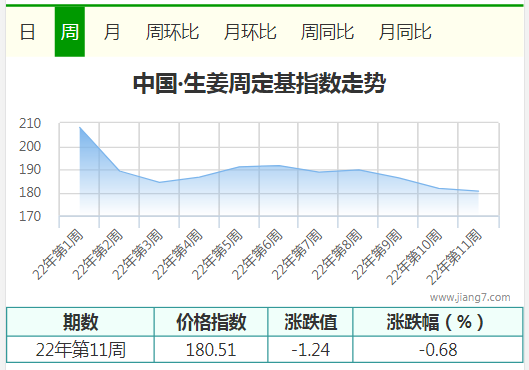Click the 180 y-axis value
Viewport: 529px width, 370px height.
(x=30, y=193)
